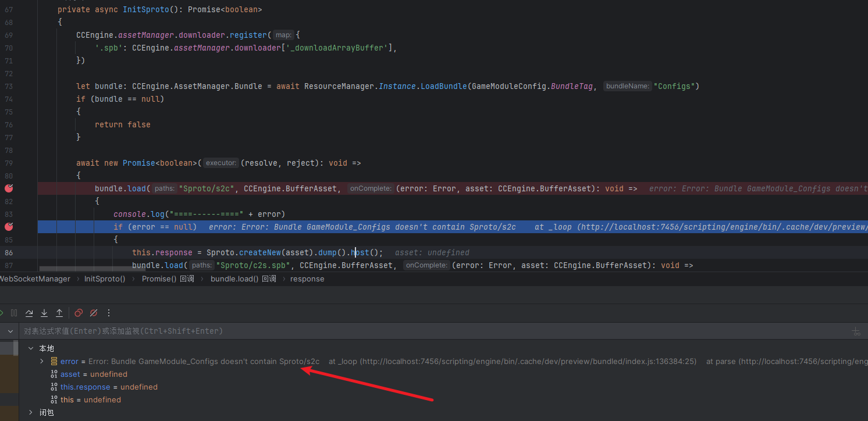The width and height of the screenshot is (868, 421).
Task: Click the Step Over debugger icon
Action: click(29, 313)
